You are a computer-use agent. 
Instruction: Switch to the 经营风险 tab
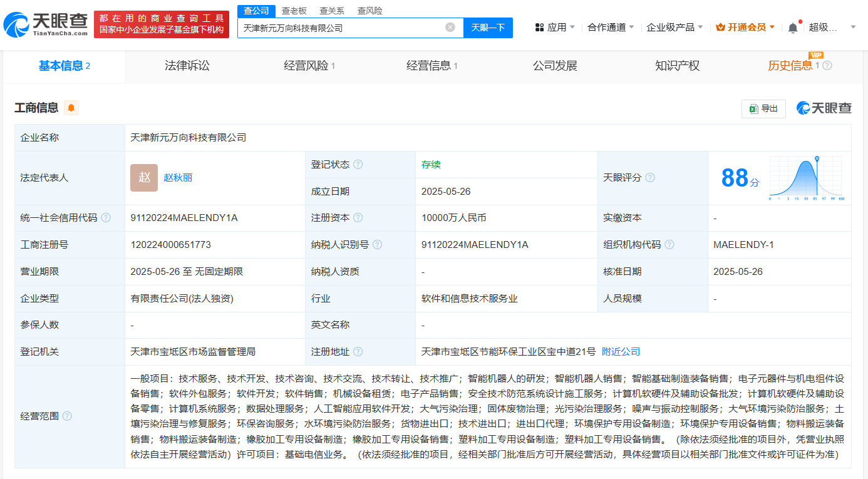tap(309, 66)
